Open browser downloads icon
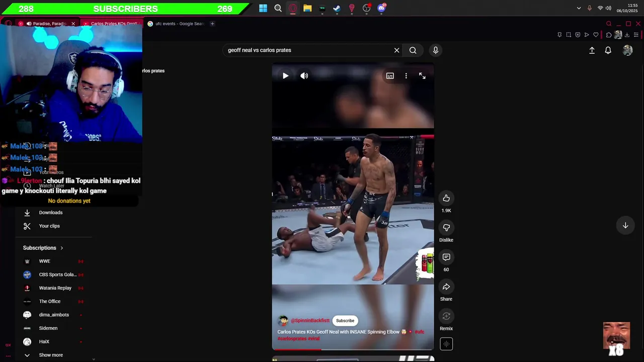Screen dimensions: 644x362 coord(627,35)
